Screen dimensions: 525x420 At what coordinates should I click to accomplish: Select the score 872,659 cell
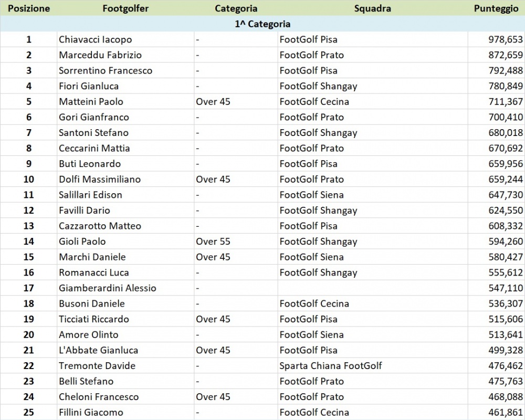pyautogui.click(x=496, y=55)
